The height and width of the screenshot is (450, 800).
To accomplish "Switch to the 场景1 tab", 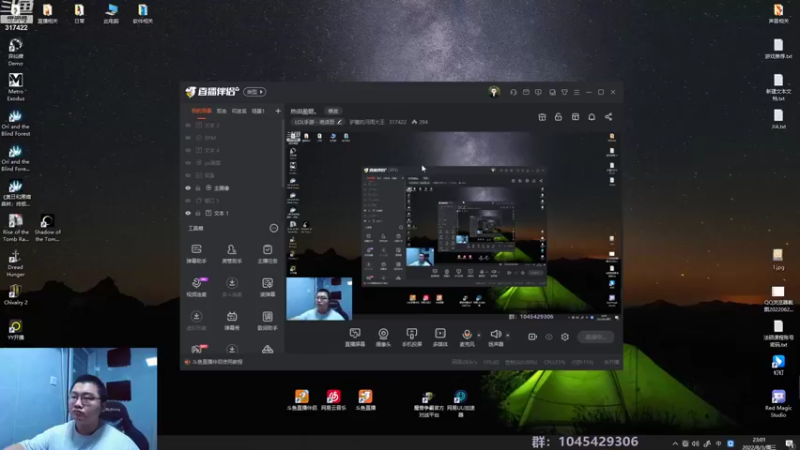I will [x=258, y=111].
